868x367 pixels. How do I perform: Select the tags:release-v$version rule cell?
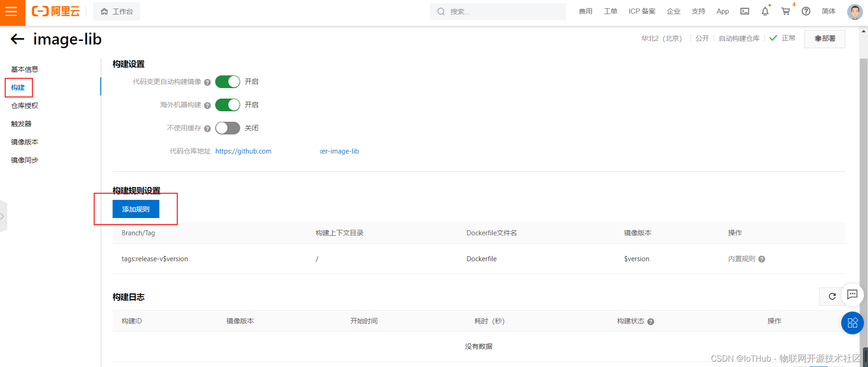tap(155, 259)
